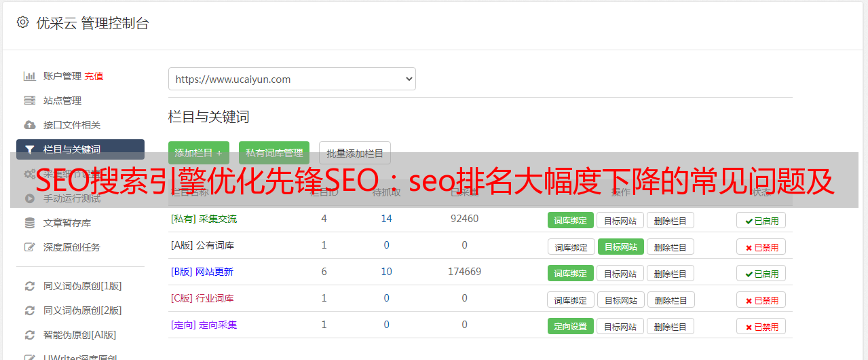Click the gear icon beside 优采云 管理控制台
Viewport: 868px width, 360px height.
click(23, 22)
